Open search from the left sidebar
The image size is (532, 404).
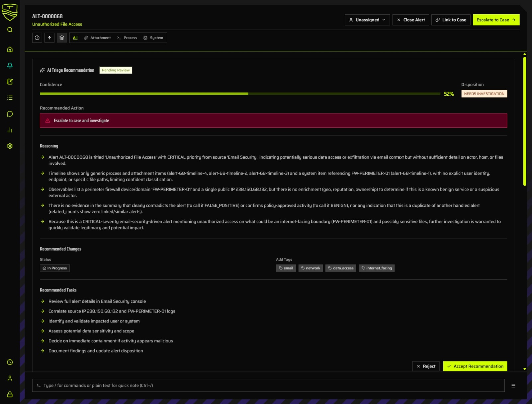(10, 30)
